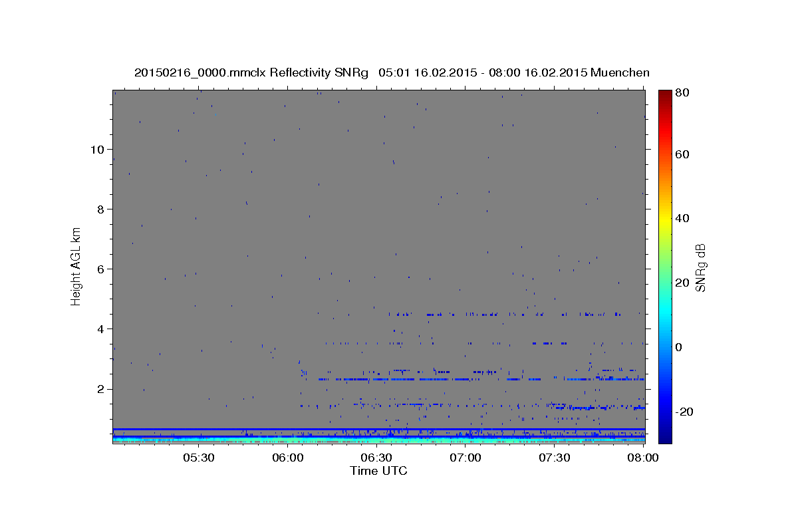Click the colorbar value 60
The image size is (798, 532).
coord(682,154)
